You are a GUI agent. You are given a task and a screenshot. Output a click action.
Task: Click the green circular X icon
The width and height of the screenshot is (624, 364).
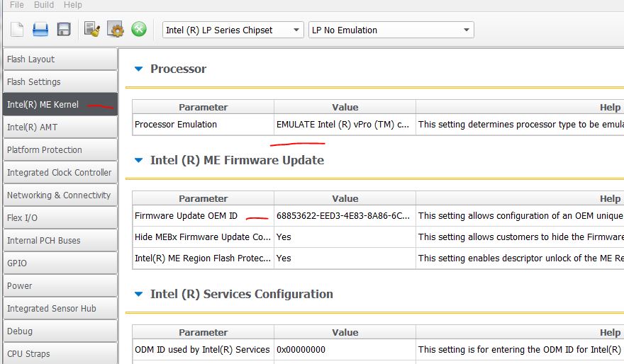coord(139,29)
